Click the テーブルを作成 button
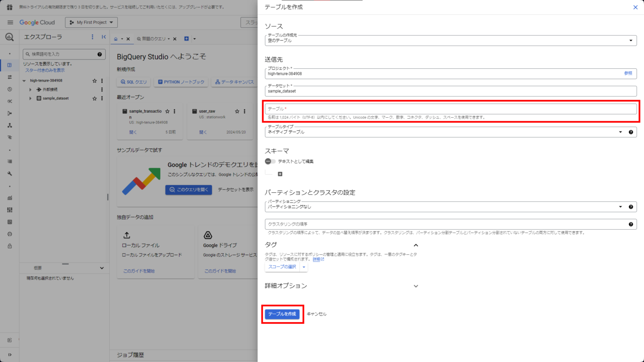644x362 pixels. pyautogui.click(x=283, y=313)
